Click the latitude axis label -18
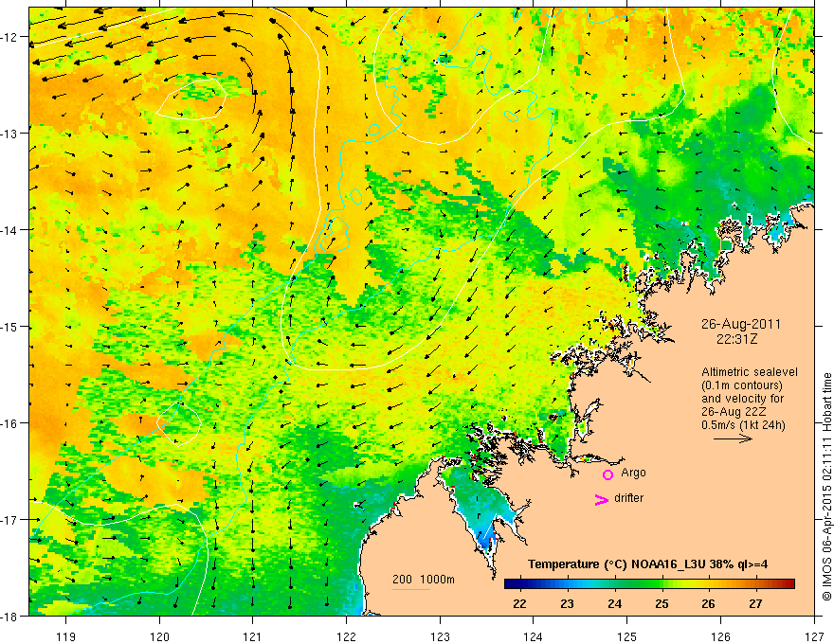Viewport: 834px width, 644px height. click(10, 616)
